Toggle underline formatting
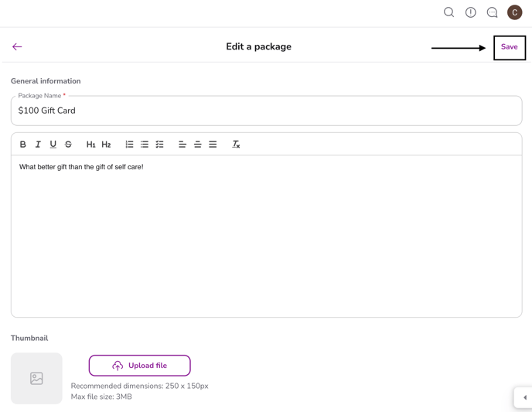 (53, 145)
